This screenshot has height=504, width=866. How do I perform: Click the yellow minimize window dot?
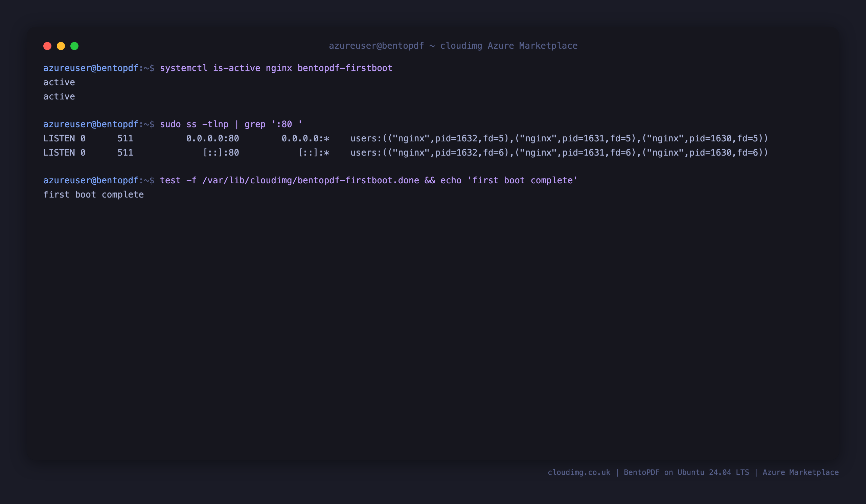click(61, 46)
